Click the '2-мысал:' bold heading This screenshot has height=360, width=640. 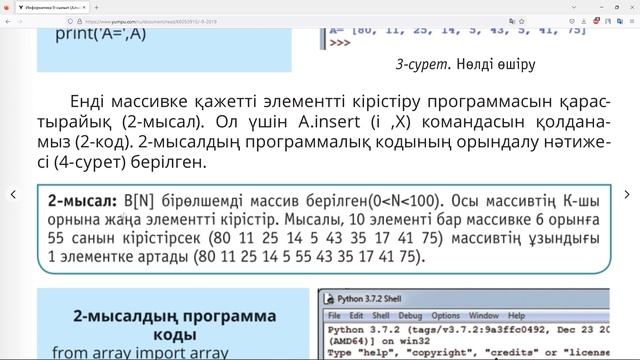click(x=82, y=201)
